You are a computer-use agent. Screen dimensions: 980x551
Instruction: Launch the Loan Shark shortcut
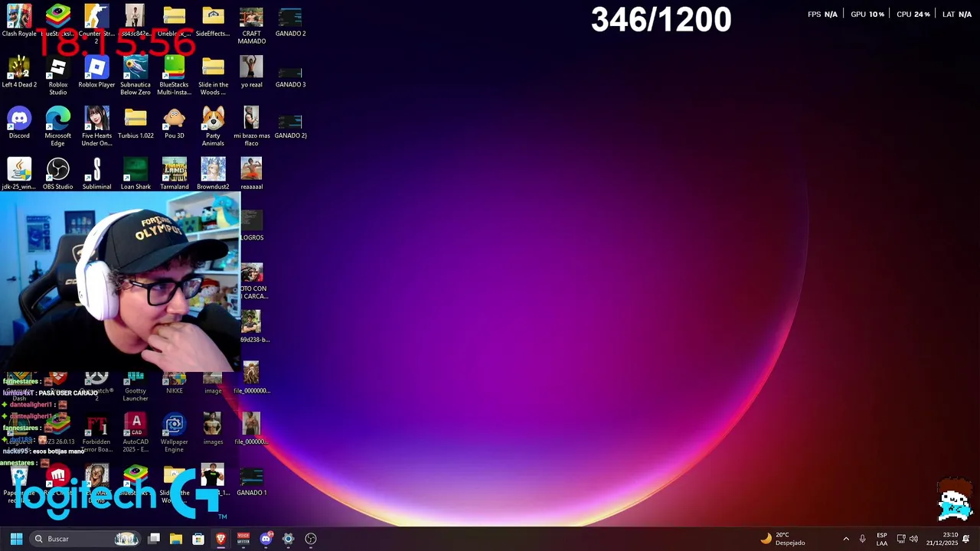[x=136, y=174]
